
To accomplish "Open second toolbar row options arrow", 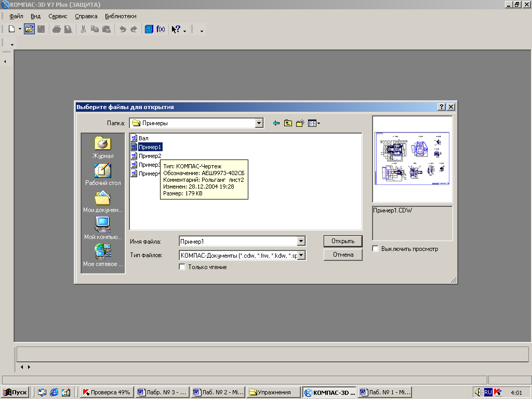I will (x=12, y=45).
